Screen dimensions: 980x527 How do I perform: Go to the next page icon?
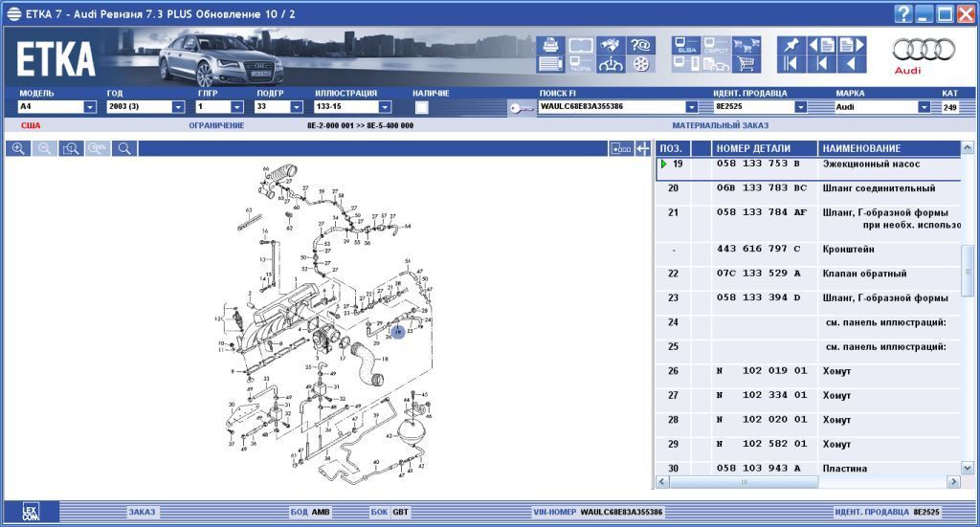(x=851, y=46)
